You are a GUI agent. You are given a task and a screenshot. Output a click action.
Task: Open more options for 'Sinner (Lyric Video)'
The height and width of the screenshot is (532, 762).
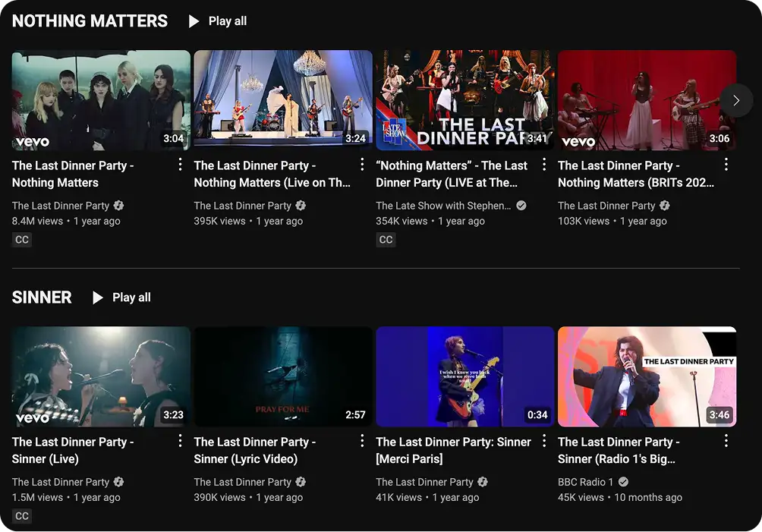point(362,441)
